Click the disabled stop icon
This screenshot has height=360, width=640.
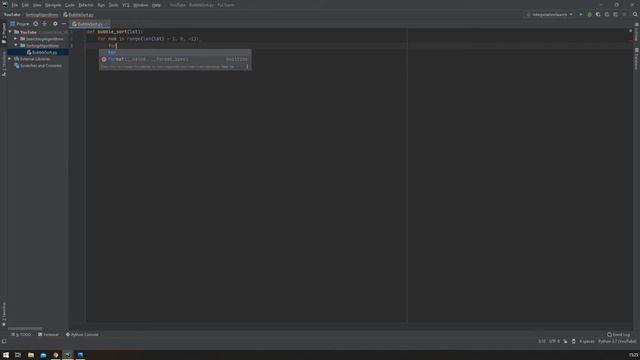pos(624,15)
